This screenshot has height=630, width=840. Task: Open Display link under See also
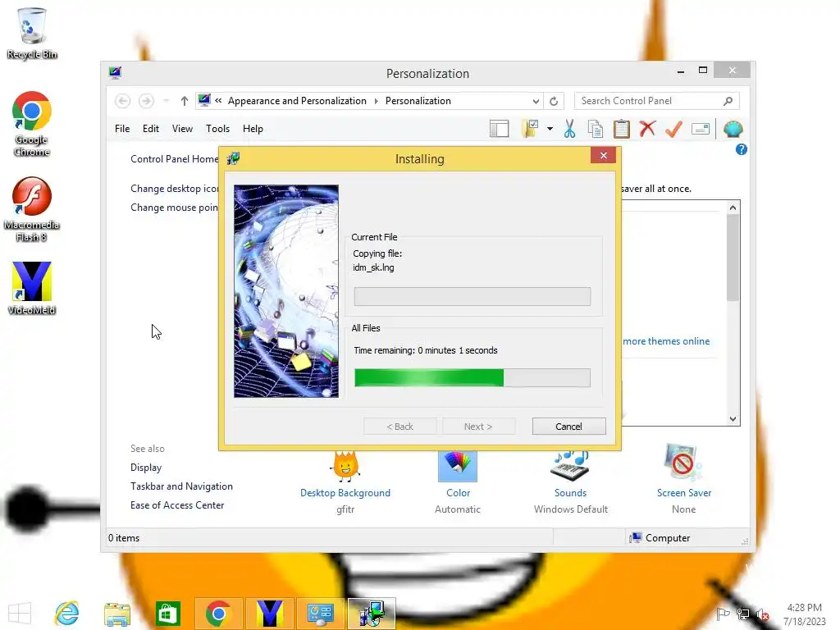tap(146, 468)
